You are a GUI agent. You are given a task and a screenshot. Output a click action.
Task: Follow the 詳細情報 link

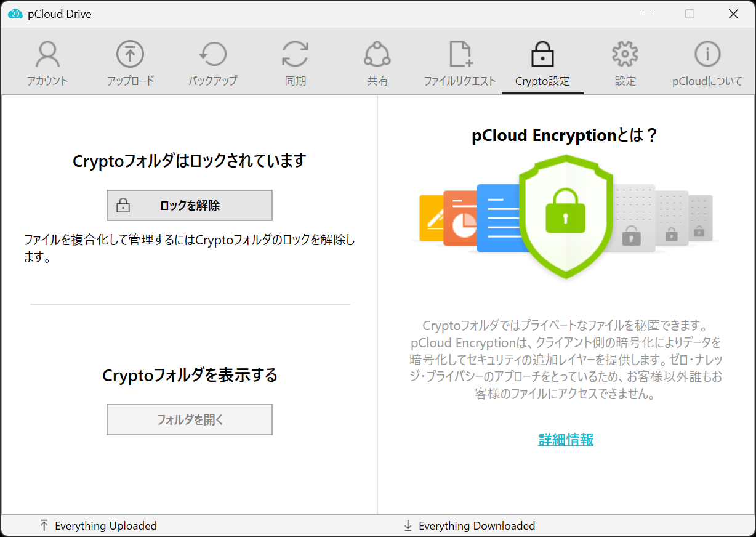(566, 439)
